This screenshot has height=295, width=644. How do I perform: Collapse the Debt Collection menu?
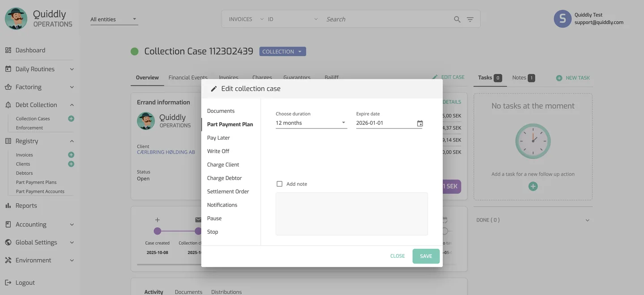72,105
